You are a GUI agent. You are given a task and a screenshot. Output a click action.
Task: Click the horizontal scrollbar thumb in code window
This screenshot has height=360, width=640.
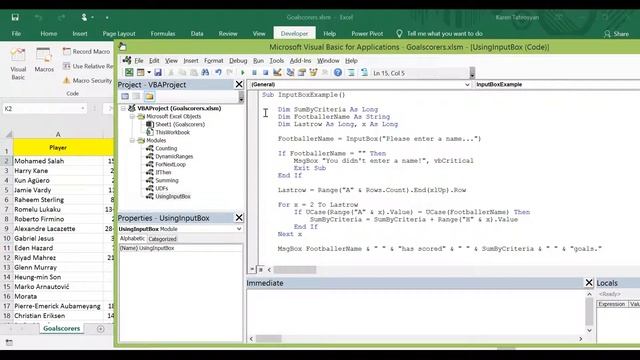(x=295, y=270)
